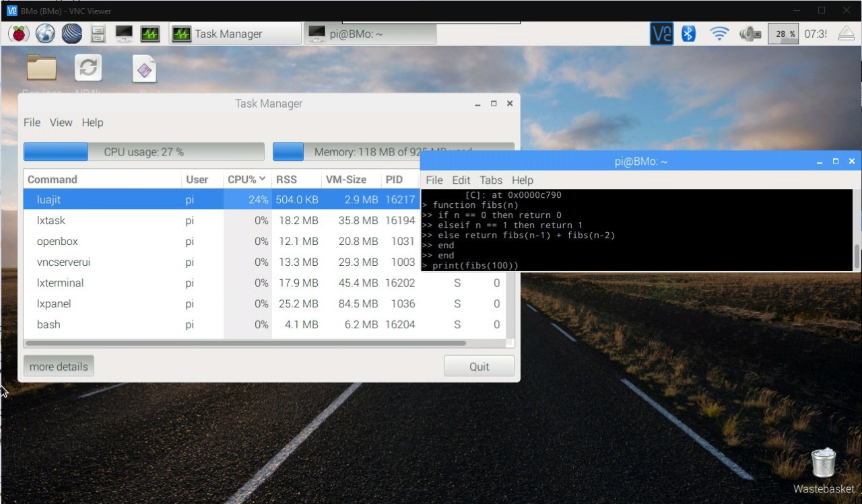Click the muted volume speaker icon
This screenshot has height=504, width=862.
pyautogui.click(x=750, y=34)
